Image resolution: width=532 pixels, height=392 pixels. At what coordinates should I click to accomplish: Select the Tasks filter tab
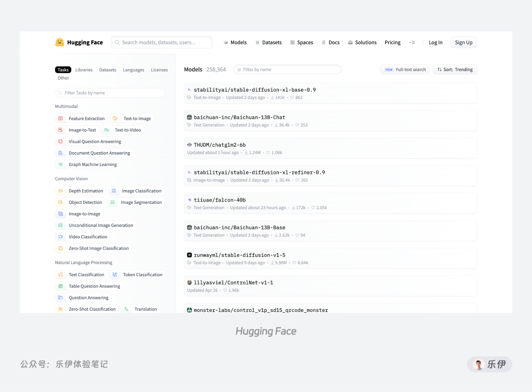tap(63, 70)
